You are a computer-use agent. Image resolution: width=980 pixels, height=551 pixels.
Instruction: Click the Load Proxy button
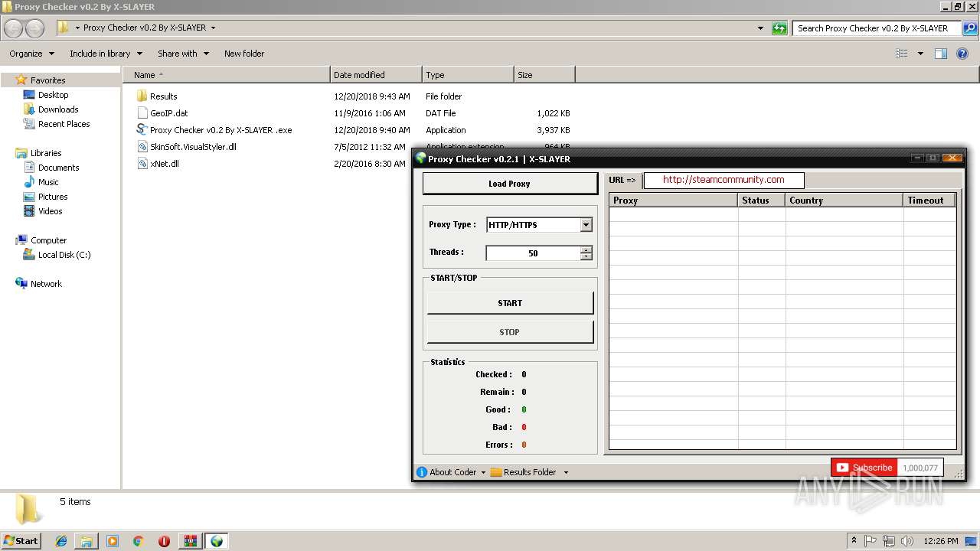click(x=510, y=184)
